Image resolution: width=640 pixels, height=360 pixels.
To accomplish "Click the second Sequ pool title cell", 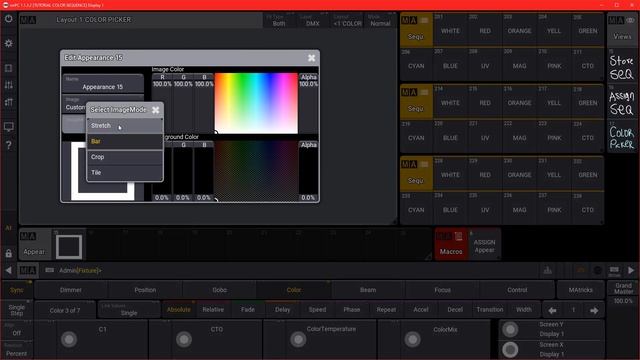I will click(416, 101).
